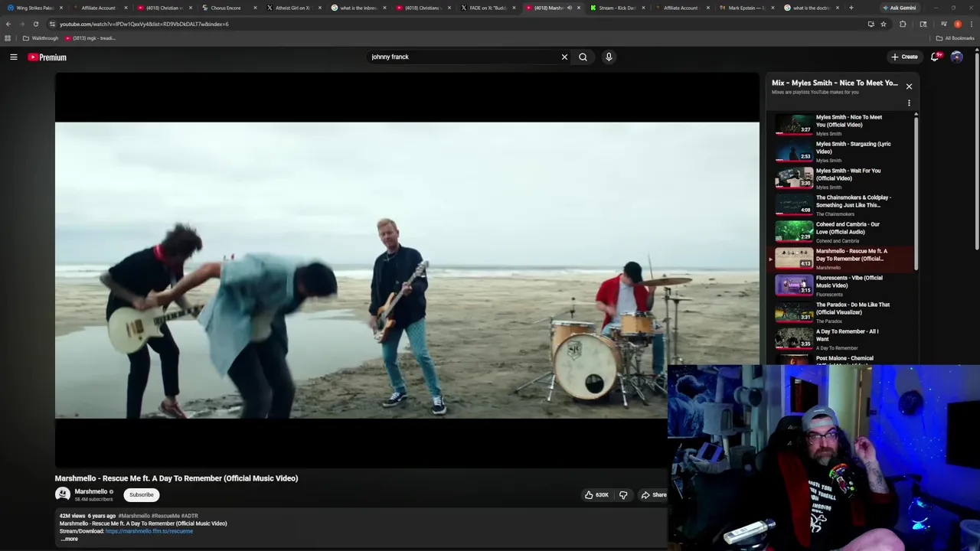
Task: Reload the page with refresh icon
Action: (35, 24)
